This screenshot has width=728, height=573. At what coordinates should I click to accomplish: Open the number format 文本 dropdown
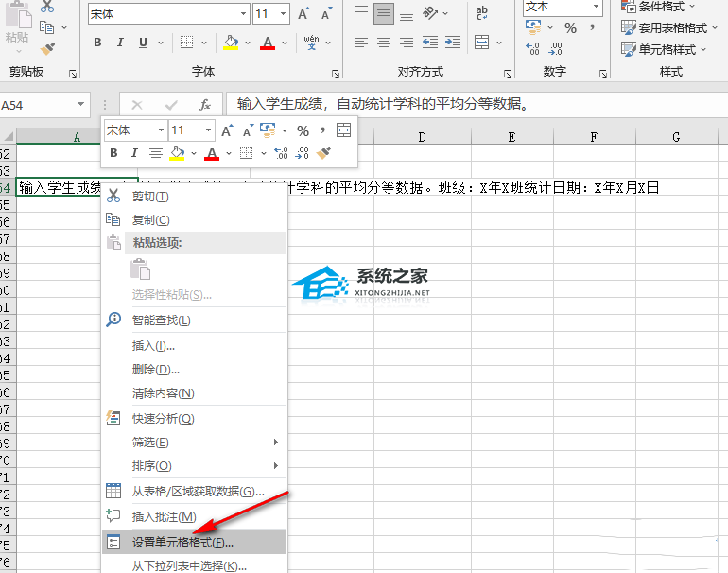596,7
